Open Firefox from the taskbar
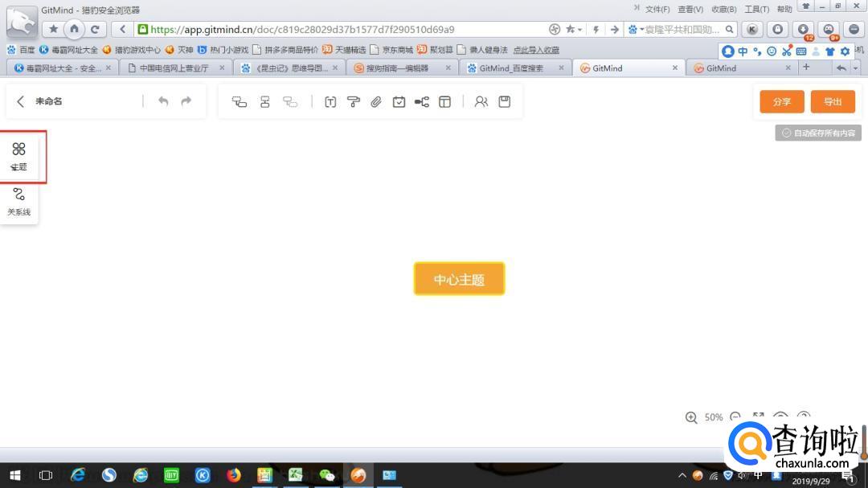Image resolution: width=868 pixels, height=488 pixels. click(234, 475)
